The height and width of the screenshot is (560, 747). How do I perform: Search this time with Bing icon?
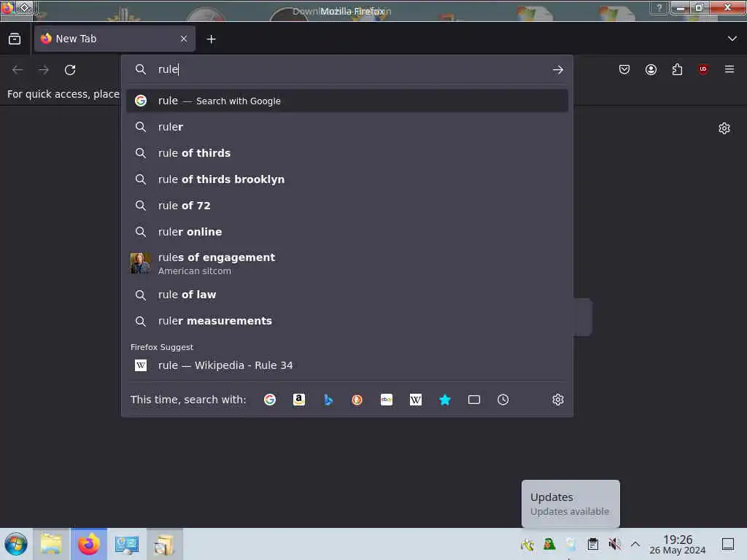[x=328, y=400]
